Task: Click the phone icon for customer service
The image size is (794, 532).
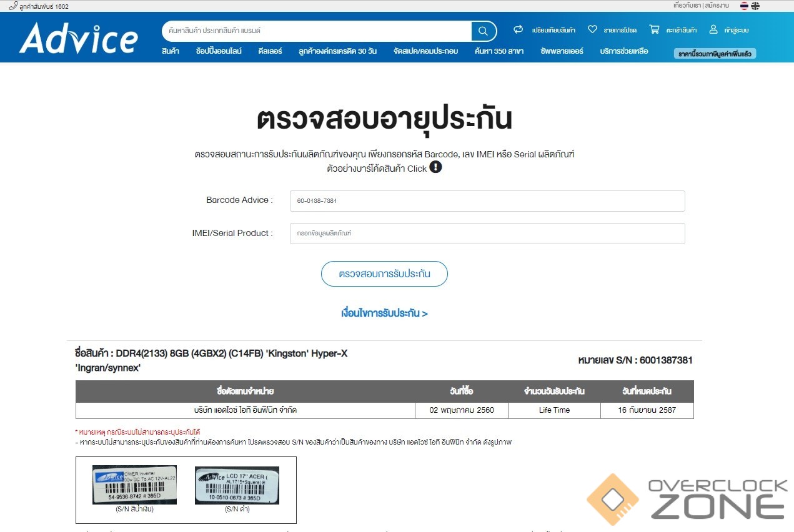Action: (12, 6)
